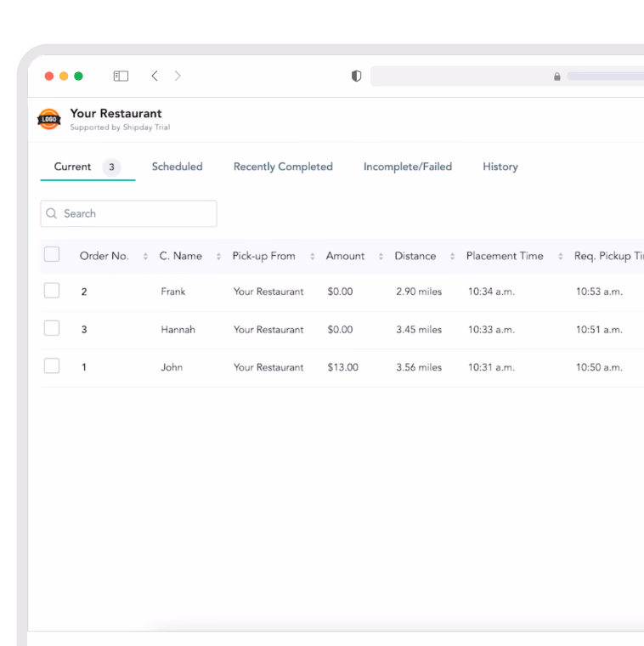
Task: Click the 2.90 miles distance cell
Action: coord(419,292)
